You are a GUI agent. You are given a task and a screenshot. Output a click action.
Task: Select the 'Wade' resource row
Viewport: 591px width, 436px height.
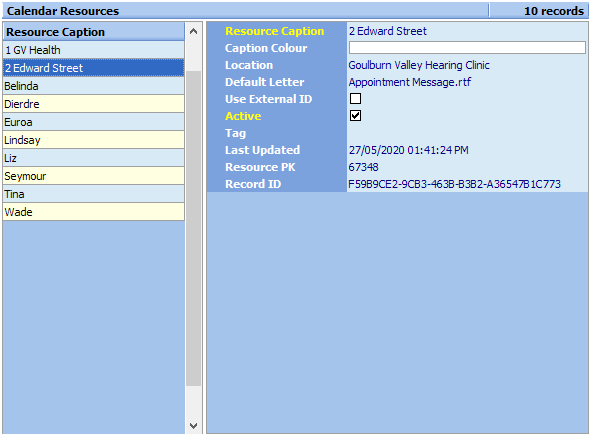click(93, 212)
